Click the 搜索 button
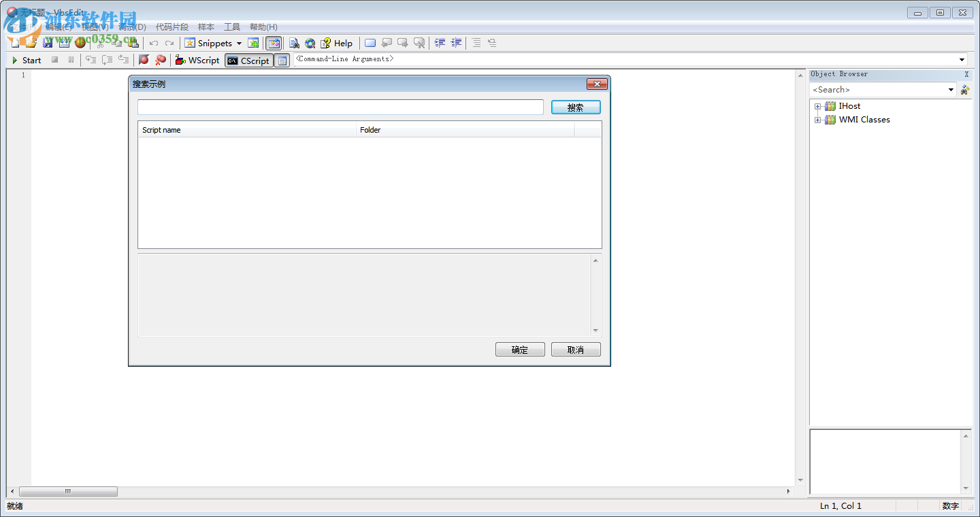Viewport: 980px width, 517px height. [576, 107]
